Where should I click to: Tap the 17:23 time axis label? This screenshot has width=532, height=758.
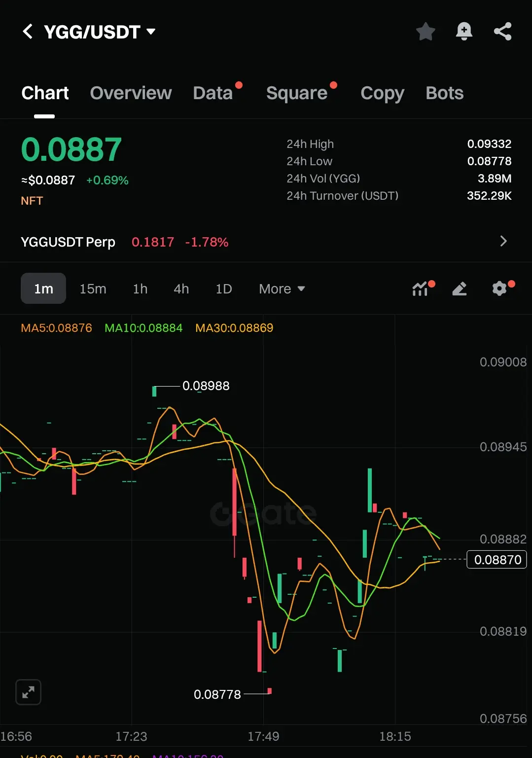(131, 736)
